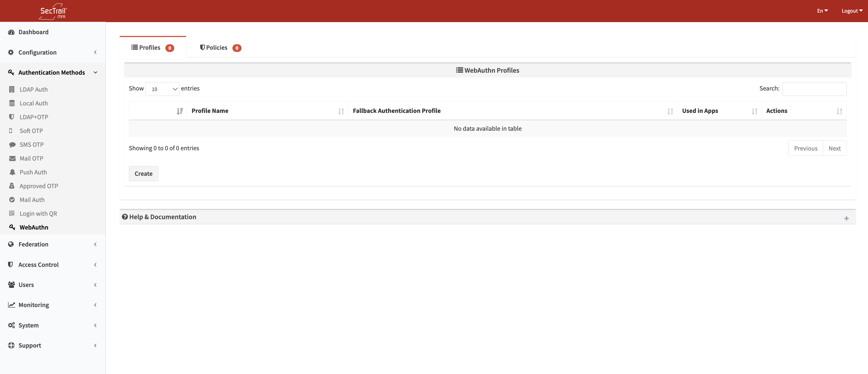
Task: Open the LDAP Auth sidebar link
Action: pyautogui.click(x=33, y=89)
